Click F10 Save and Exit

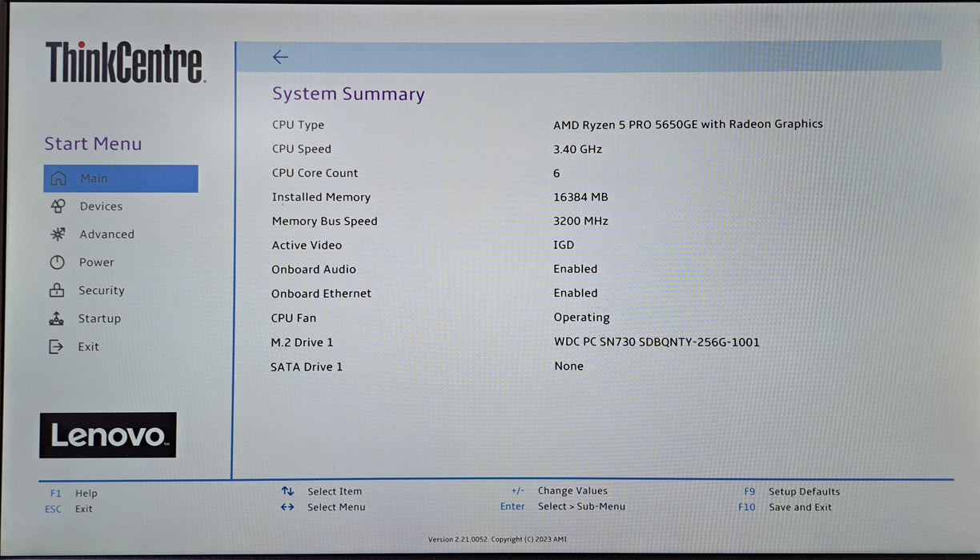pyautogui.click(x=785, y=507)
